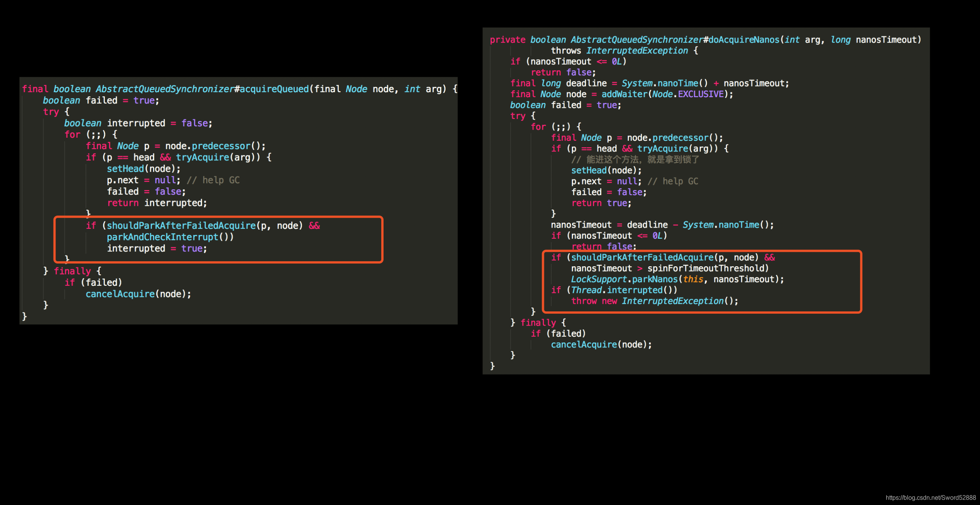Click 'final long deadline' declaration line
Viewport: 980px width, 505px height.
[650, 83]
